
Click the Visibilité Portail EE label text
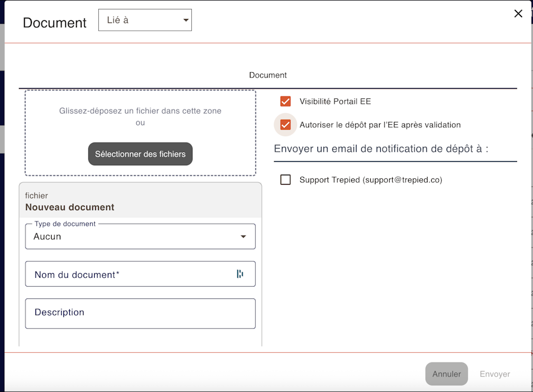coord(335,101)
